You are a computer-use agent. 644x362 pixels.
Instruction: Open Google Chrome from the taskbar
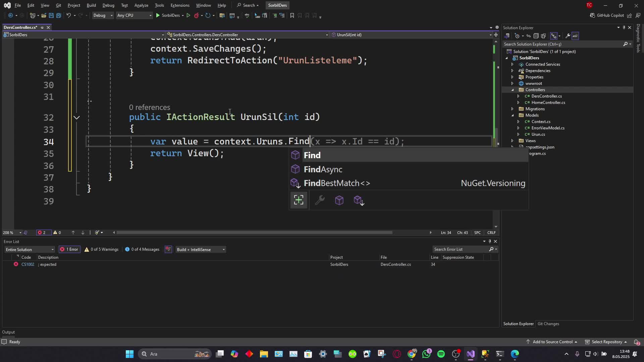[412, 354]
